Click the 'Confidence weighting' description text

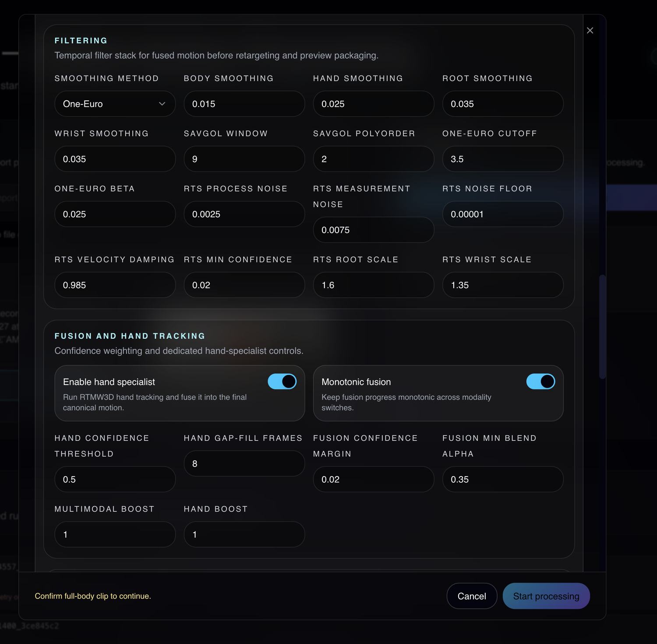pos(179,351)
